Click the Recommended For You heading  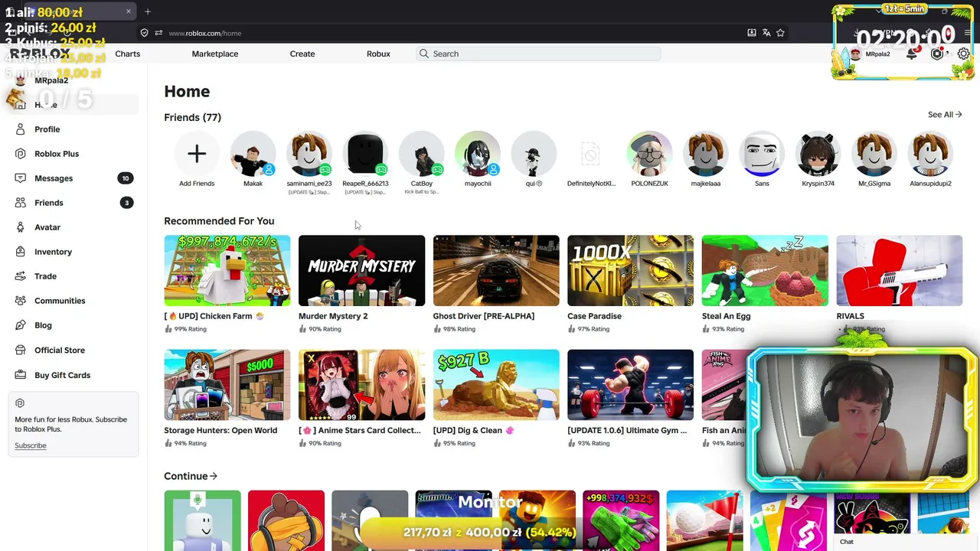219,221
